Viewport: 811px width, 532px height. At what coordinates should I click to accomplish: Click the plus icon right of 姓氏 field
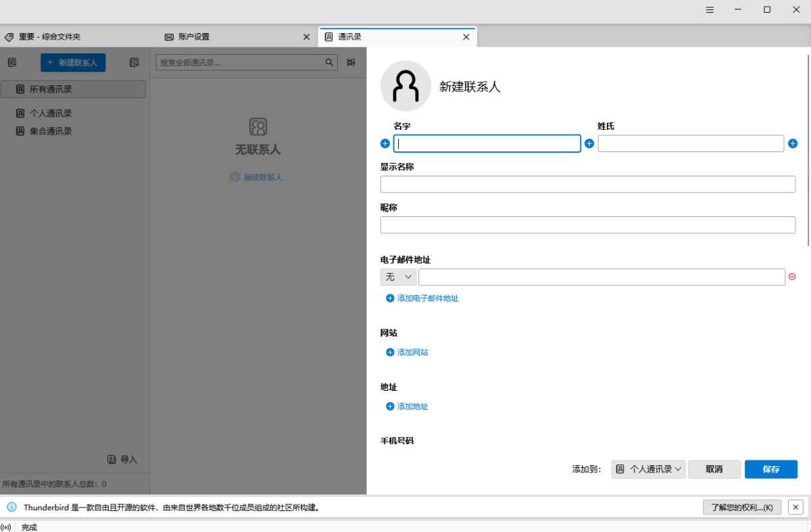point(793,143)
